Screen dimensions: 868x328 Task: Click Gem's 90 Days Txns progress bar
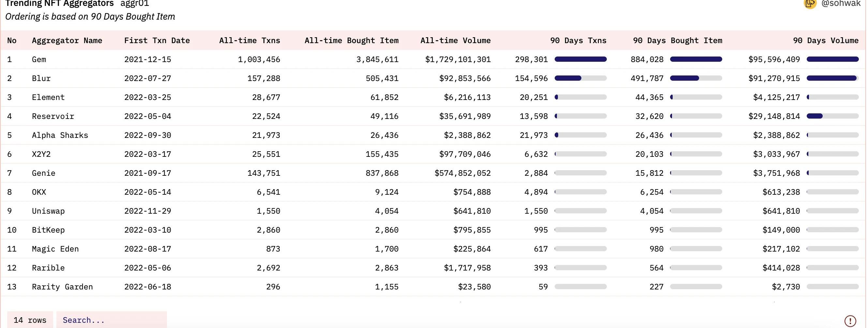point(580,59)
